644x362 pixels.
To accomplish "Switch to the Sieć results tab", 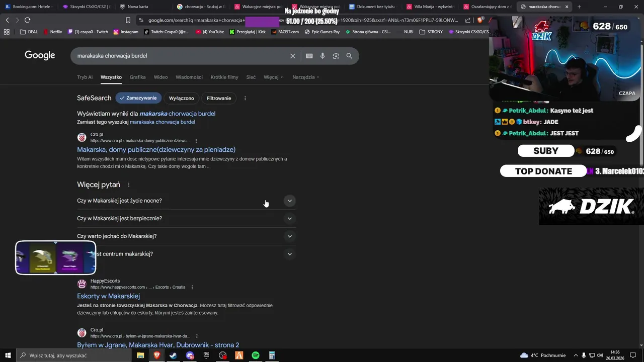I will [251, 77].
